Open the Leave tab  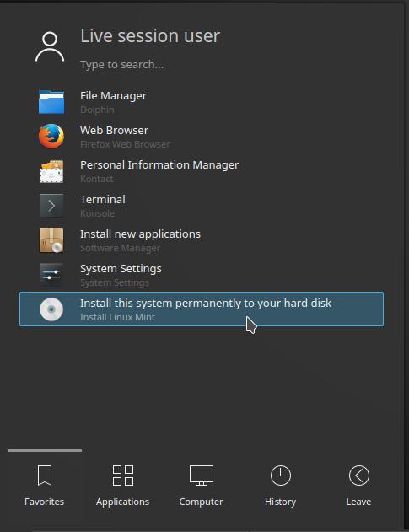(358, 486)
